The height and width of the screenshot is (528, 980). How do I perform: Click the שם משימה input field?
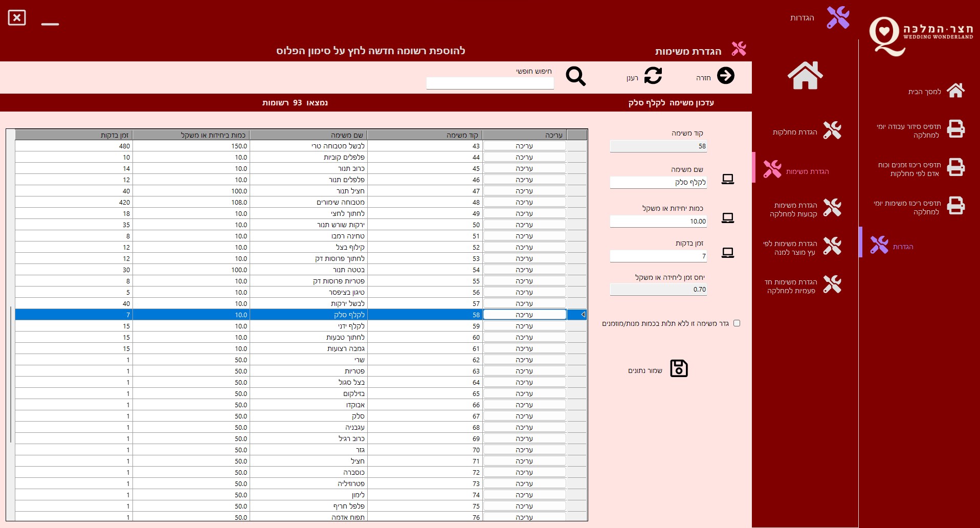[x=658, y=183]
